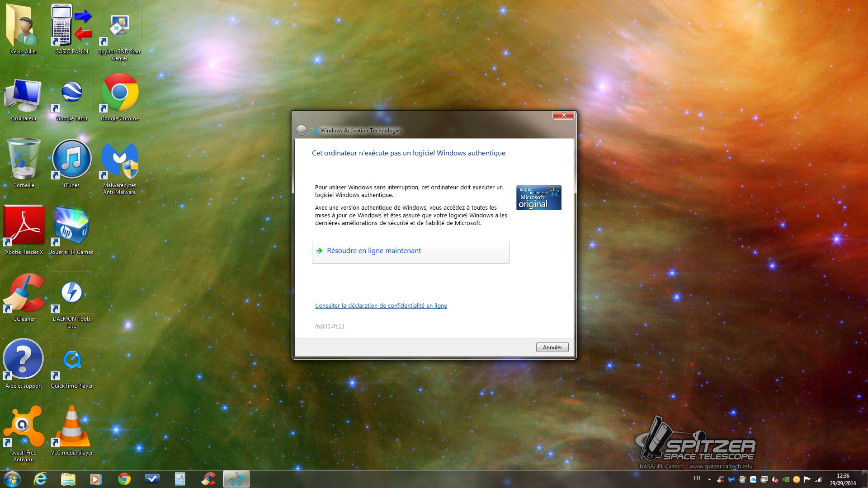Select the Google Earth desktop shortcut

coord(71,97)
